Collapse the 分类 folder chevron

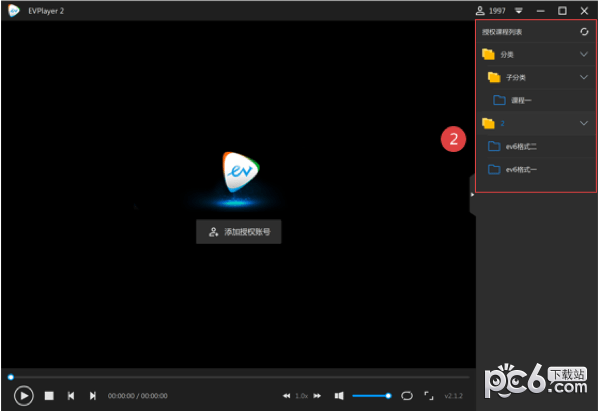click(x=584, y=54)
